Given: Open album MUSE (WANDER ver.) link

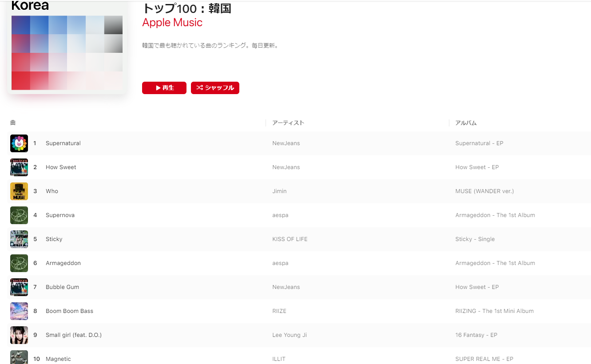Looking at the screenshot, I should (484, 191).
